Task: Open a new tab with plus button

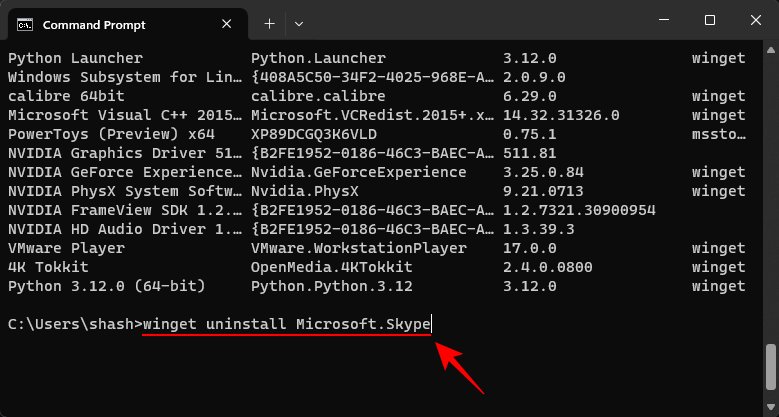Action: click(x=269, y=23)
